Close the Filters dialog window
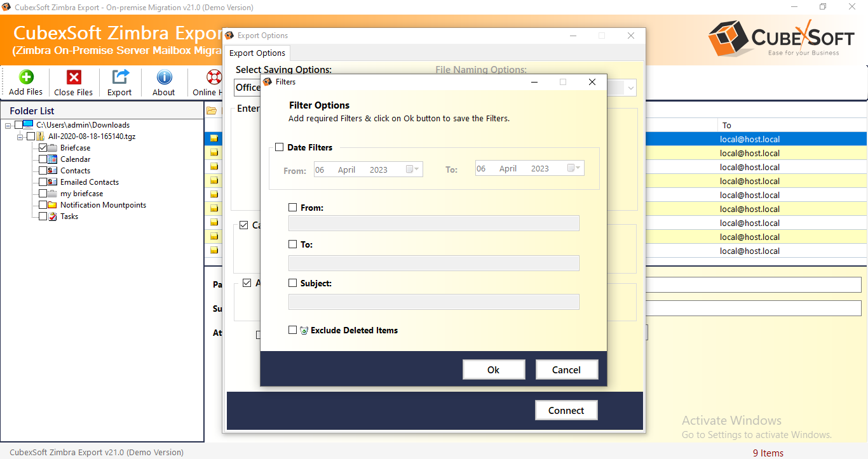868x459 pixels. tap(592, 82)
